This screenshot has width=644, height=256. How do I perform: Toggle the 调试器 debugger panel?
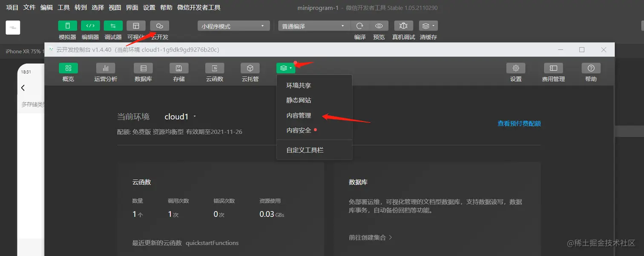[113, 26]
